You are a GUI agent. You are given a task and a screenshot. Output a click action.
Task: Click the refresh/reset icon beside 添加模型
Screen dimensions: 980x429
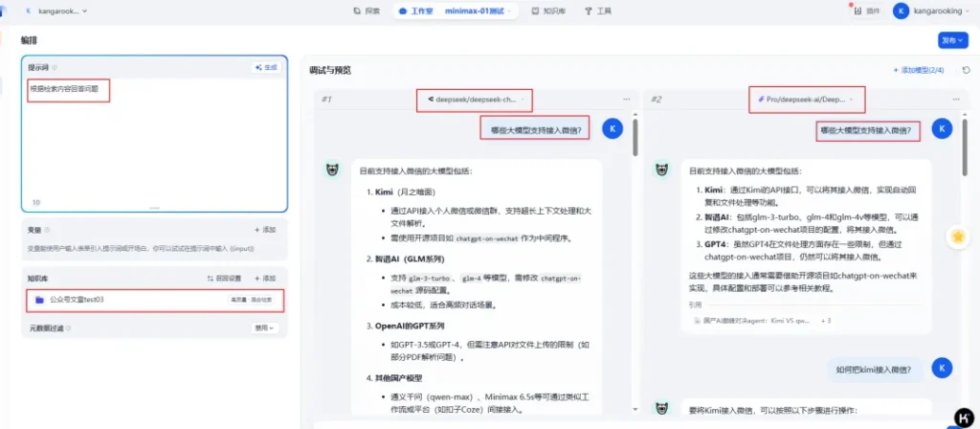[x=966, y=70]
